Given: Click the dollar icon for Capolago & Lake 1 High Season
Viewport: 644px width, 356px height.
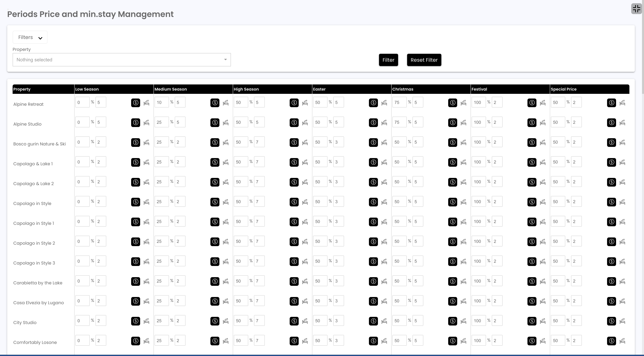Looking at the screenshot, I should 294,162.
